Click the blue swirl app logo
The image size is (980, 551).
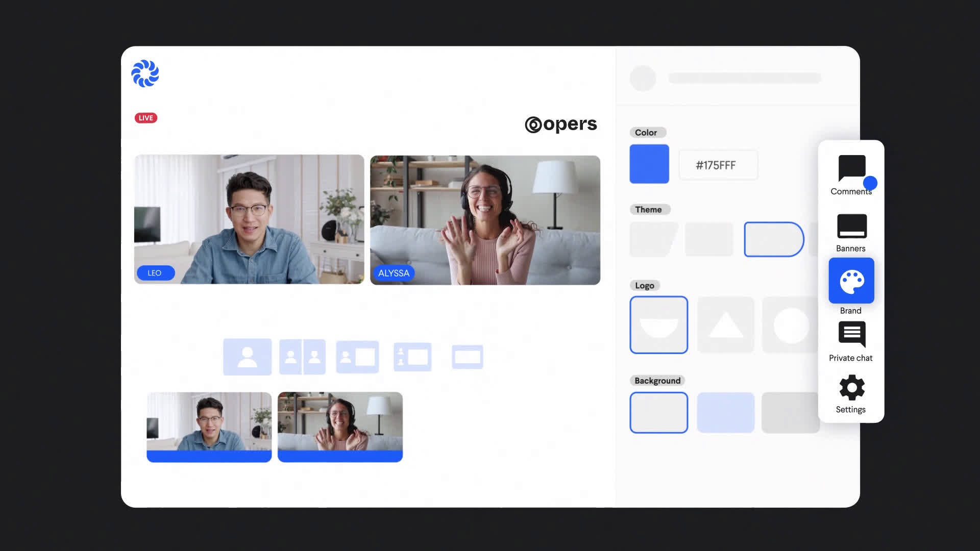[x=145, y=74]
